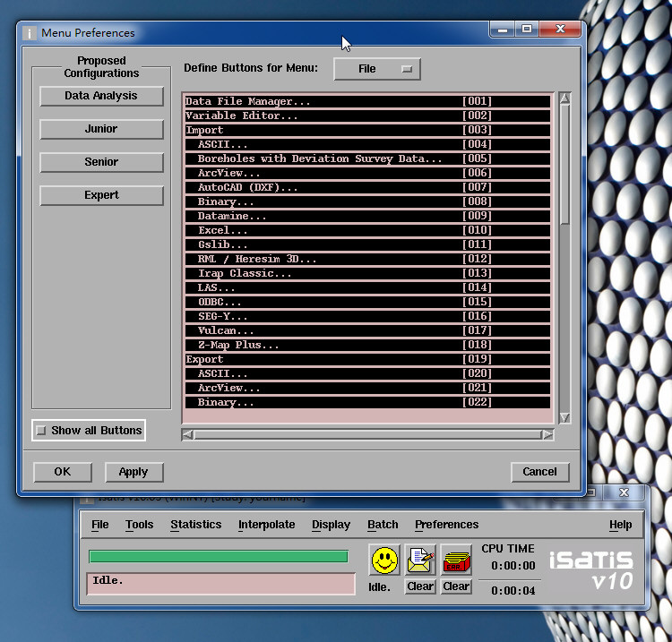
Task: Select the Export [019] row
Action: [367, 360]
